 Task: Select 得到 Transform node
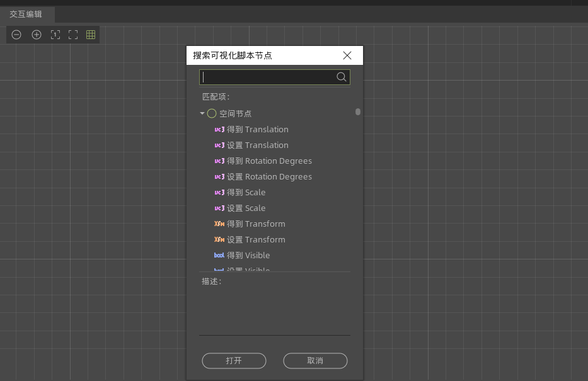256,224
